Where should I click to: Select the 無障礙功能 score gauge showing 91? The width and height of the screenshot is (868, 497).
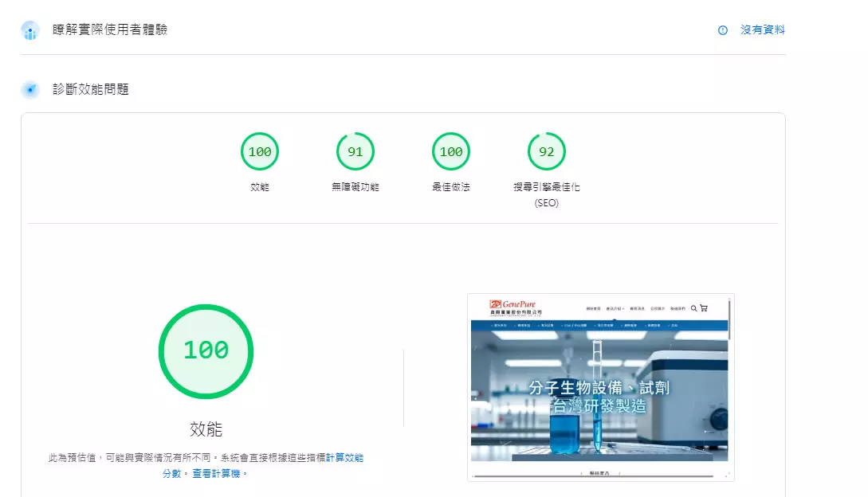click(x=355, y=151)
